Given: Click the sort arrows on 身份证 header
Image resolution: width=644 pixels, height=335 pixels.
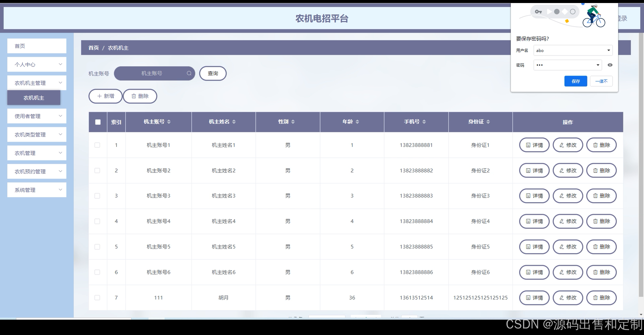Looking at the screenshot, I should (x=488, y=122).
